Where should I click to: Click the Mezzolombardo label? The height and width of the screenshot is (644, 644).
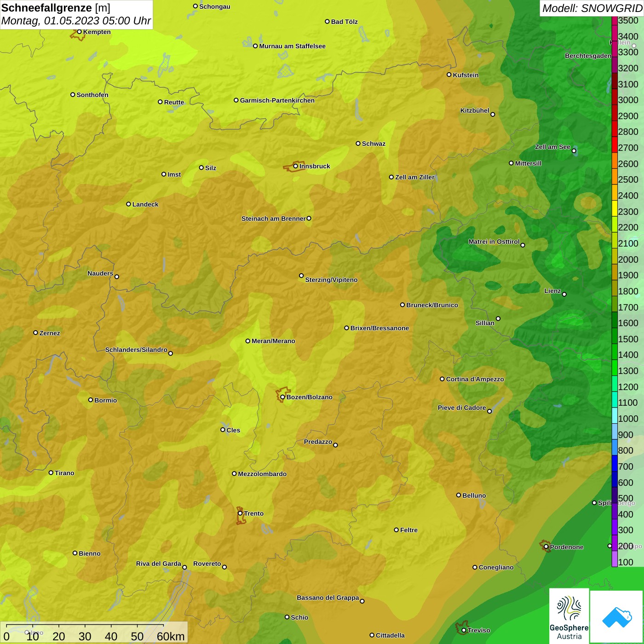pos(262,474)
